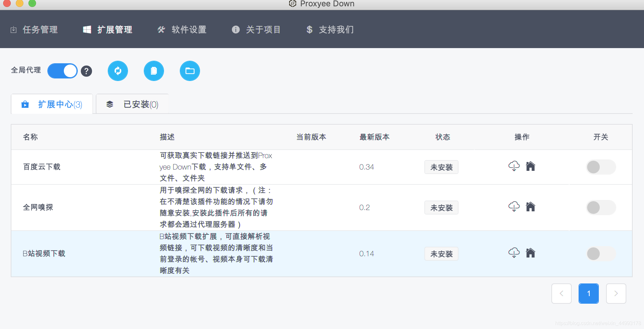The width and height of the screenshot is (644, 329).
Task: Click the shopping bag icon on 扩展中心 tab
Action: tap(25, 104)
